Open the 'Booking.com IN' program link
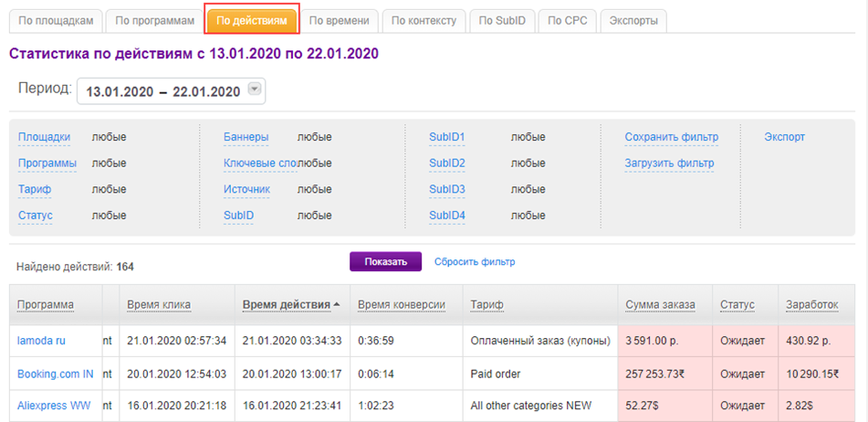The image size is (868, 422). [55, 374]
